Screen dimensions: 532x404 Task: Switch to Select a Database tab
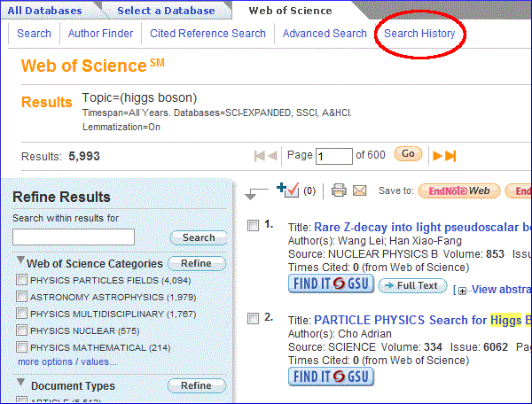point(166,11)
